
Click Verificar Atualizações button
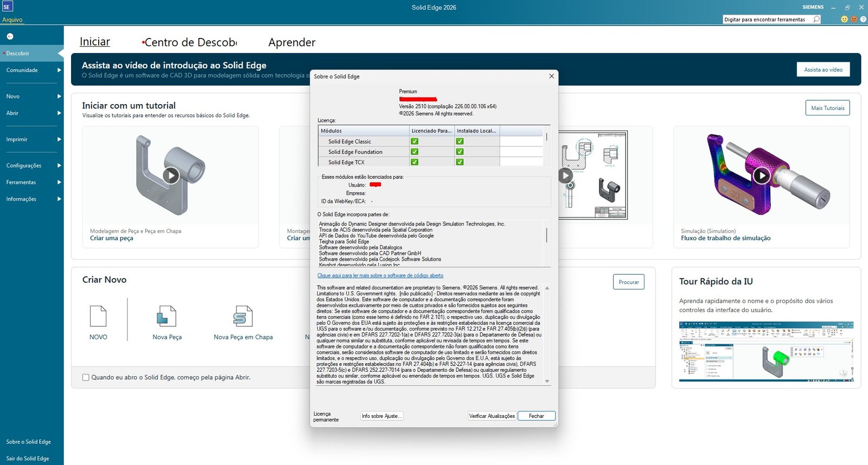[492, 416]
